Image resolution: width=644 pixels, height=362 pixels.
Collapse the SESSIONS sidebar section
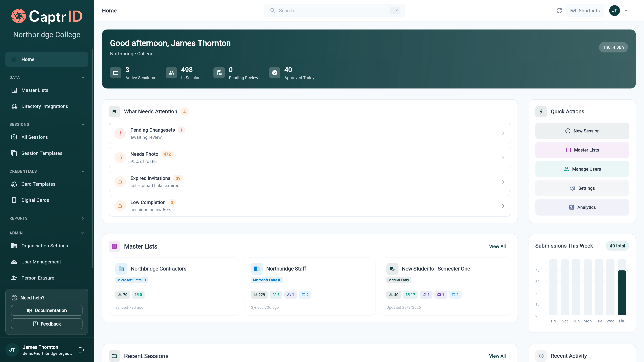[x=83, y=124]
